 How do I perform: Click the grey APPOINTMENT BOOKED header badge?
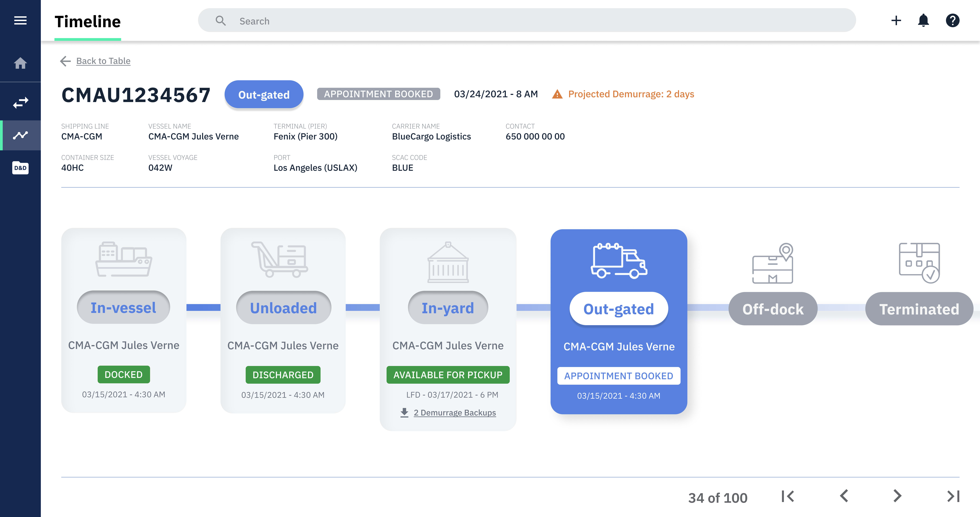tap(379, 94)
